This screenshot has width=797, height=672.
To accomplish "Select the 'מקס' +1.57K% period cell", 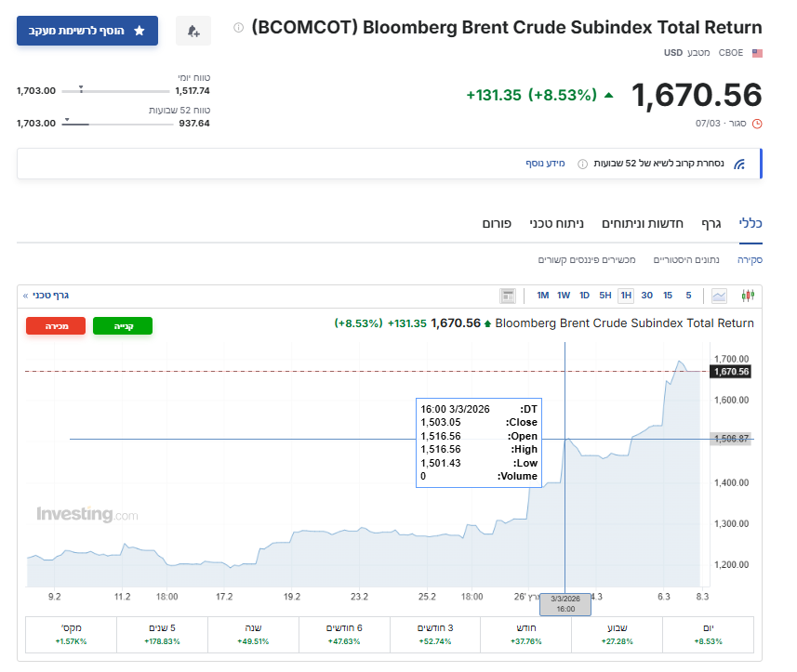I will click(x=72, y=635).
